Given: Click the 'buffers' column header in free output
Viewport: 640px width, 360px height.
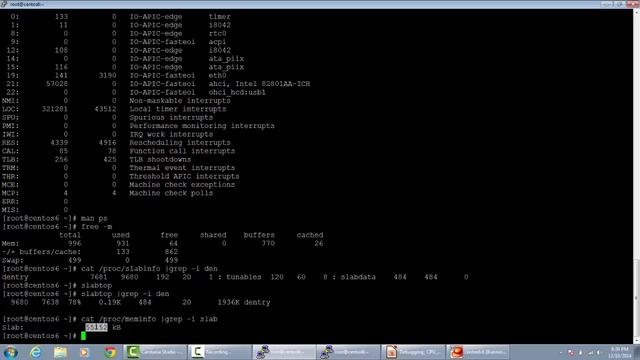Looking at the screenshot, I should 259,235.
